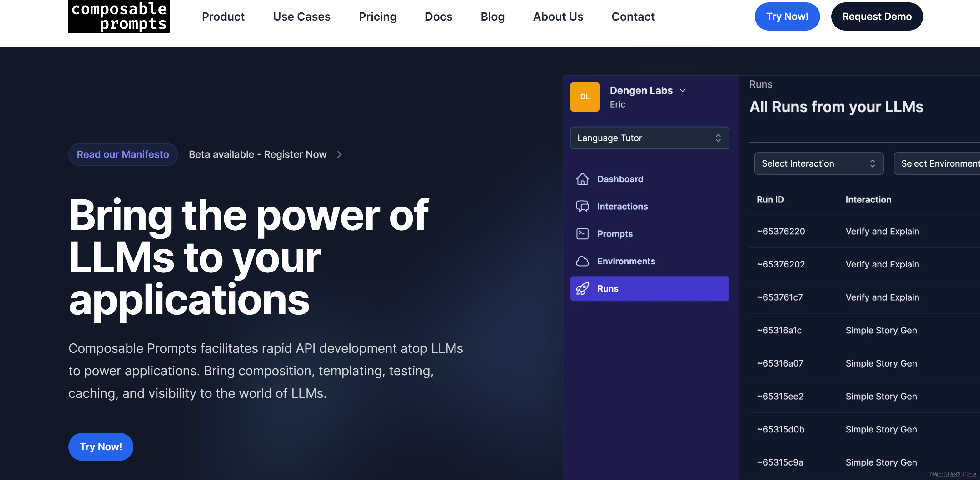Go to the Docs navigation link

(438, 17)
